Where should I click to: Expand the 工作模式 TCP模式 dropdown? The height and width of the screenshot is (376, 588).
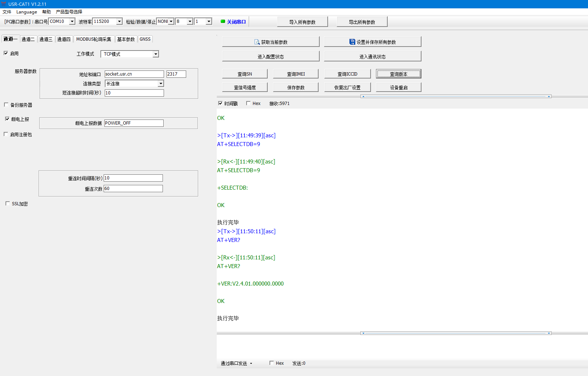[156, 54]
